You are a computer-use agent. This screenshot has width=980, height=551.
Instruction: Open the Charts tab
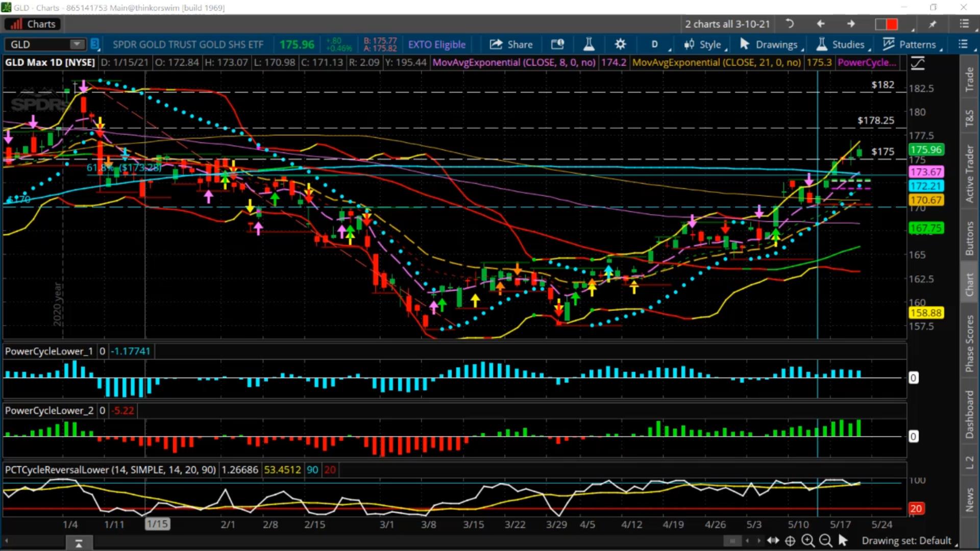tap(33, 24)
